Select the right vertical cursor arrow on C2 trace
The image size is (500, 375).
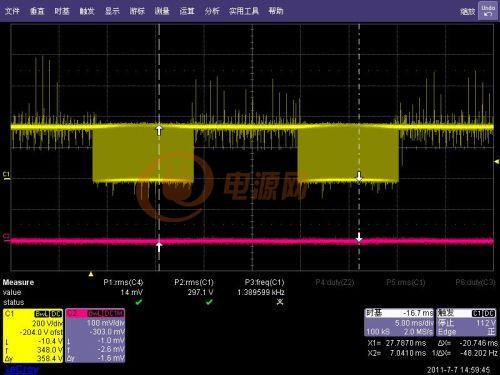(359, 237)
